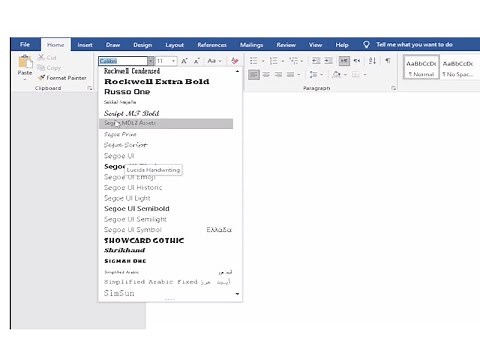The width and height of the screenshot is (480, 360).
Task: Open the Clipboard pane dialog launcher
Action: pyautogui.click(x=90, y=88)
